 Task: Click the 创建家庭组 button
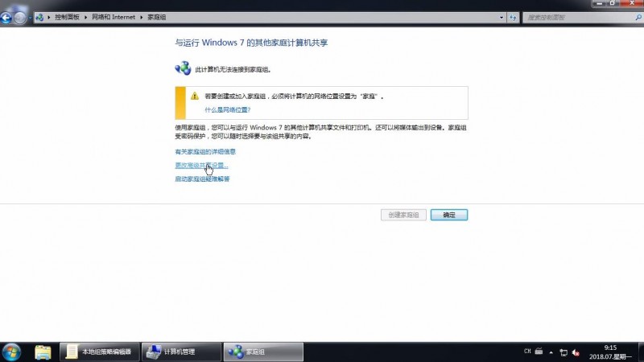403,215
